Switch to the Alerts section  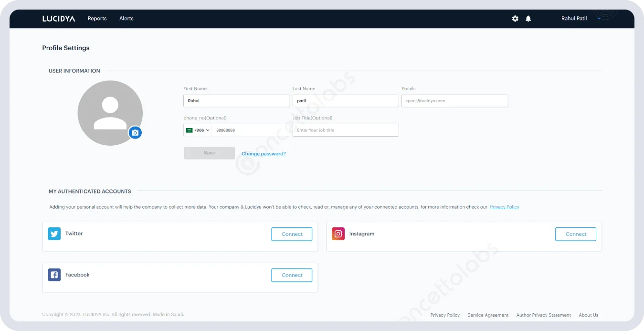pyautogui.click(x=126, y=19)
